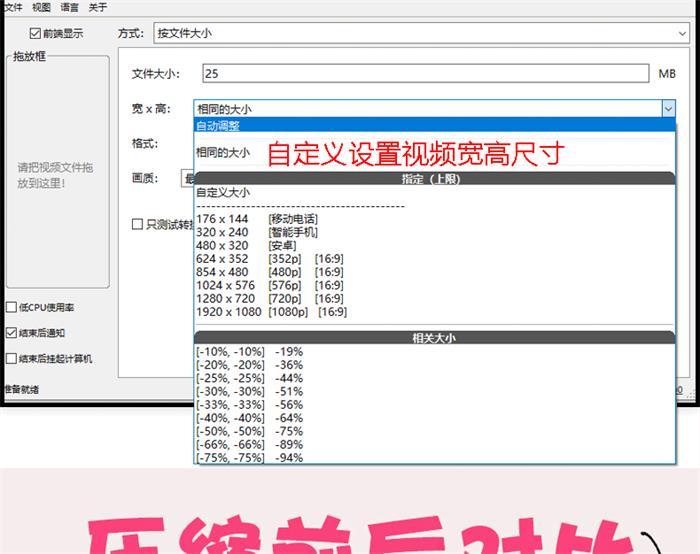
Task: Click the 拖放框 drop area for video files
Action: tap(58, 172)
